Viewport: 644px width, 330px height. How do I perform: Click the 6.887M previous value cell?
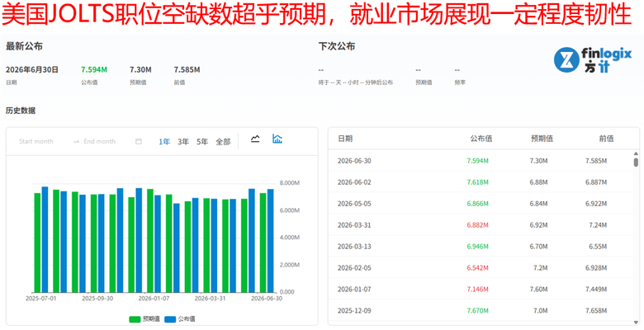coord(596,182)
